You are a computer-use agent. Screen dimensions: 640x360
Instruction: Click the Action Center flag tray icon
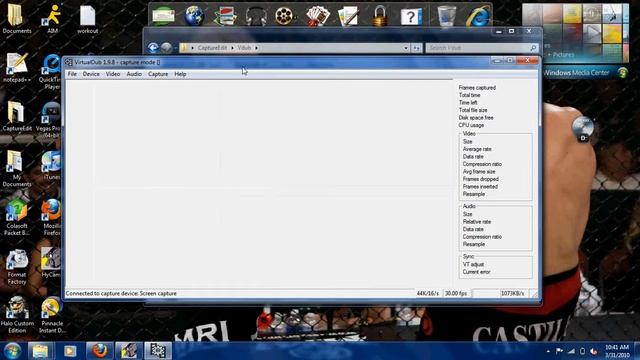(x=560, y=351)
